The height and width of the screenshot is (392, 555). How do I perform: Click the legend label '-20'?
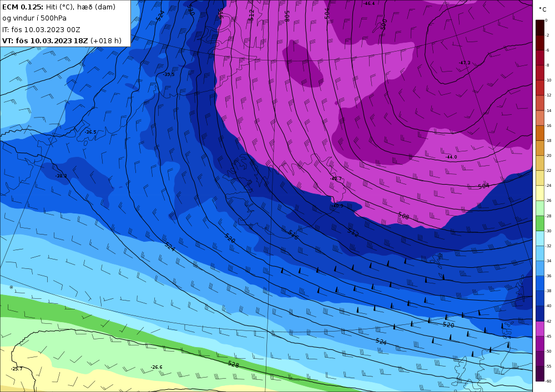[548, 156]
